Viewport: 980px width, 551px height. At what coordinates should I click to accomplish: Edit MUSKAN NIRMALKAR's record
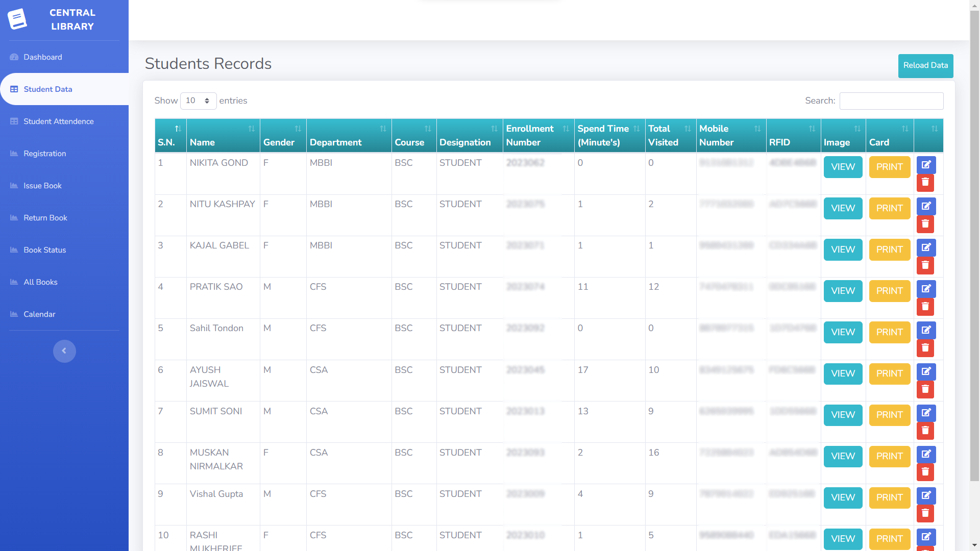click(x=926, y=455)
